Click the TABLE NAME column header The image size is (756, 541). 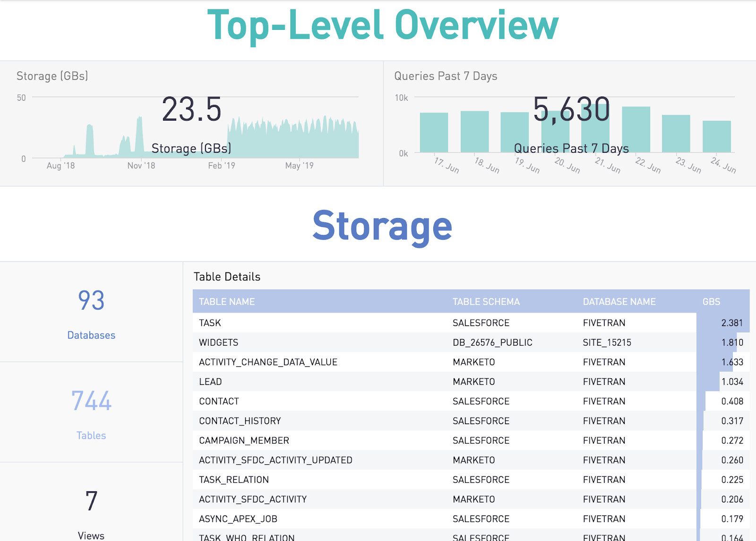pyautogui.click(x=227, y=302)
